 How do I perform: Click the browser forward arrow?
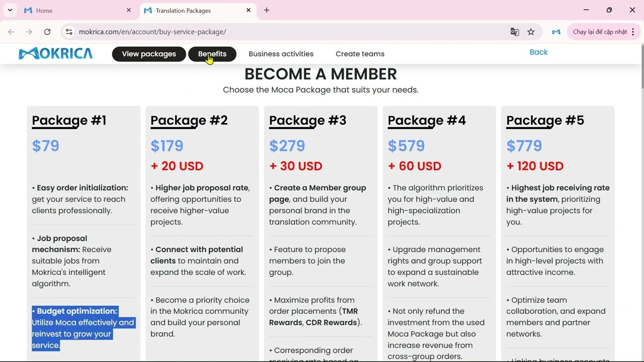(x=29, y=32)
